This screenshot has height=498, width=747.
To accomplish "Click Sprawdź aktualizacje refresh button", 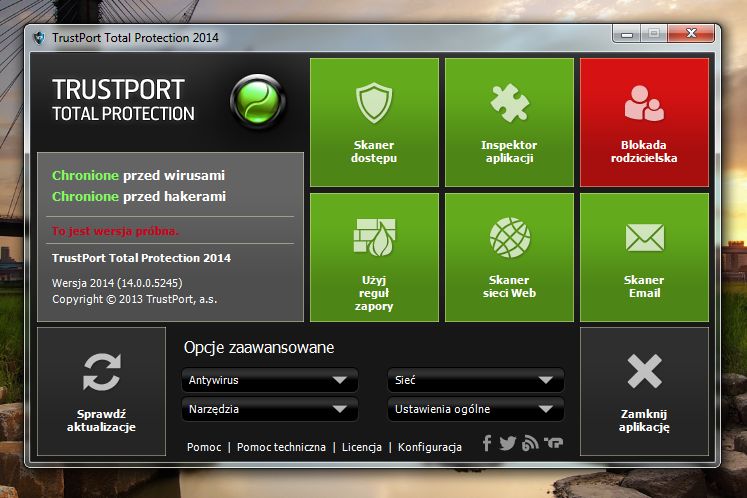I will (x=101, y=391).
